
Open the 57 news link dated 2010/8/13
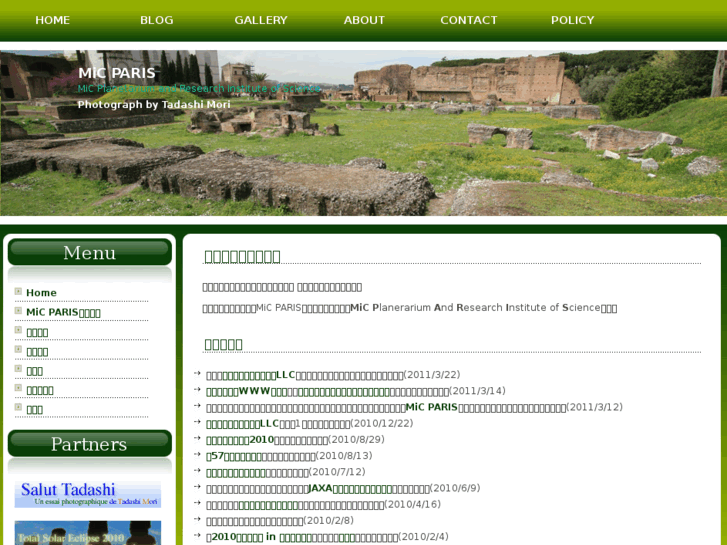[x=234, y=456]
